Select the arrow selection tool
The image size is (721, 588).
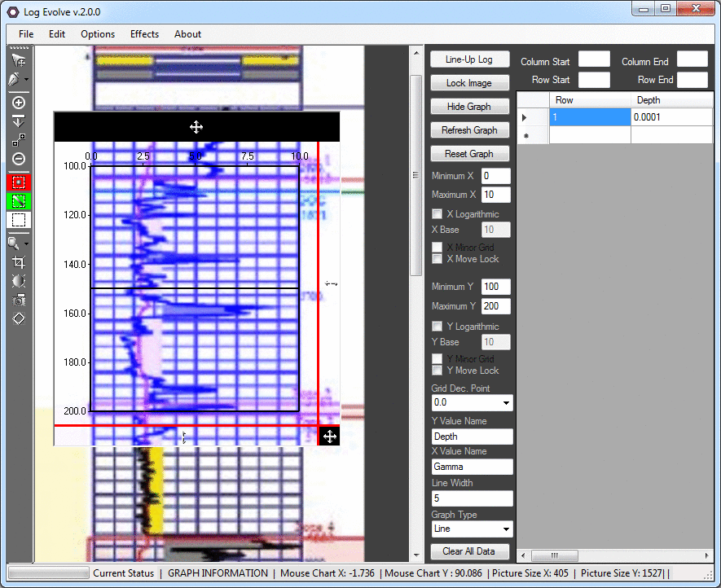pyautogui.click(x=19, y=59)
